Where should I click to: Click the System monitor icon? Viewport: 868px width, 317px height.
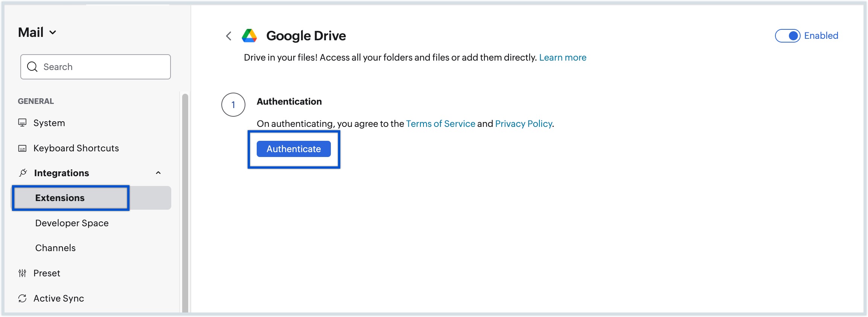click(x=23, y=123)
